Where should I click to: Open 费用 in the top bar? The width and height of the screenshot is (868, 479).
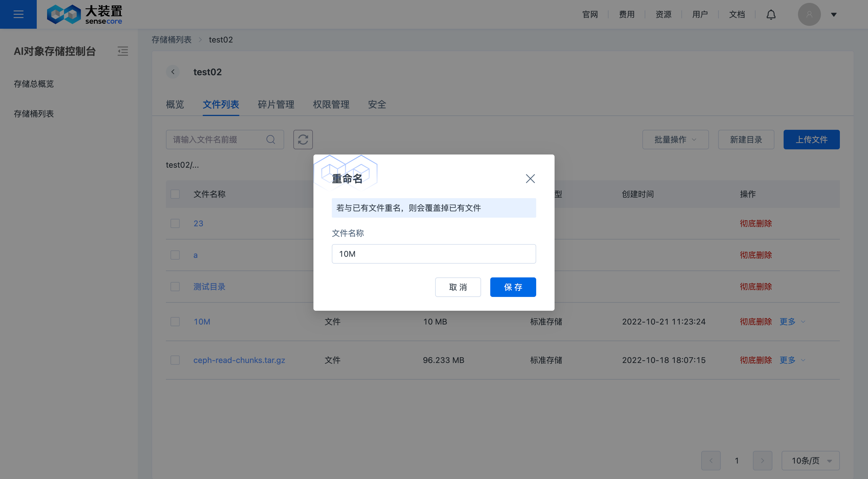(627, 14)
